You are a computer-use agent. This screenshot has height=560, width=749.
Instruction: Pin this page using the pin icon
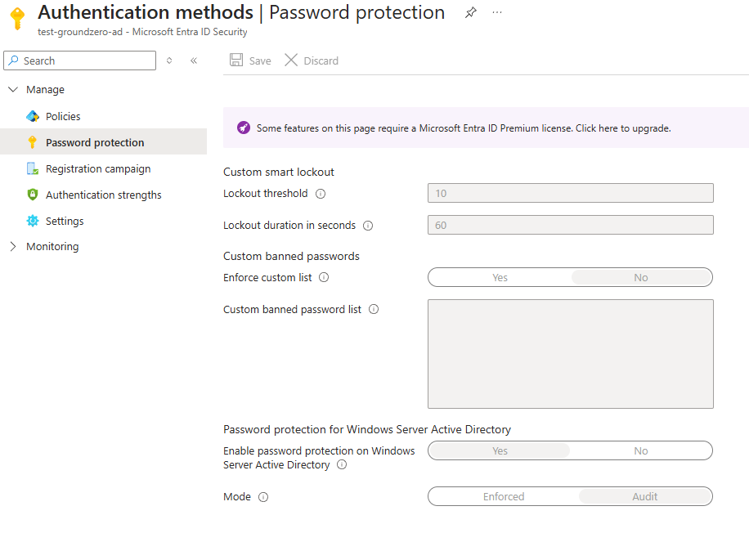click(470, 12)
